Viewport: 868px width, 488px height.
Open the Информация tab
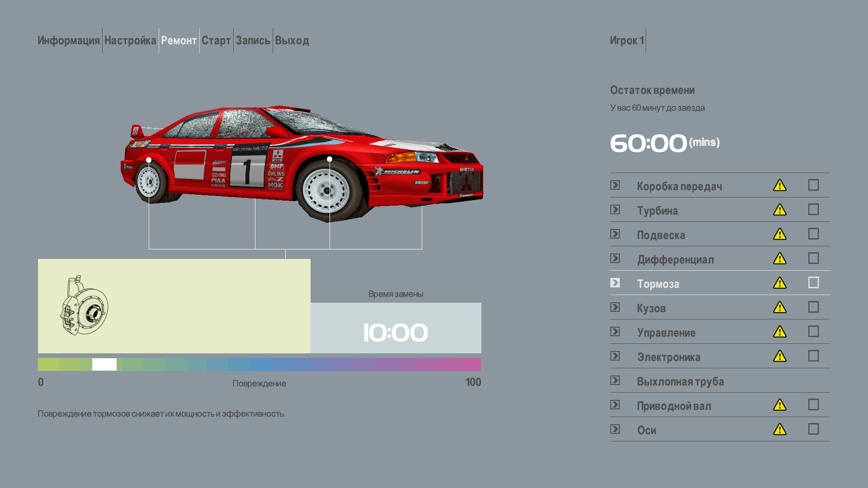coord(69,41)
